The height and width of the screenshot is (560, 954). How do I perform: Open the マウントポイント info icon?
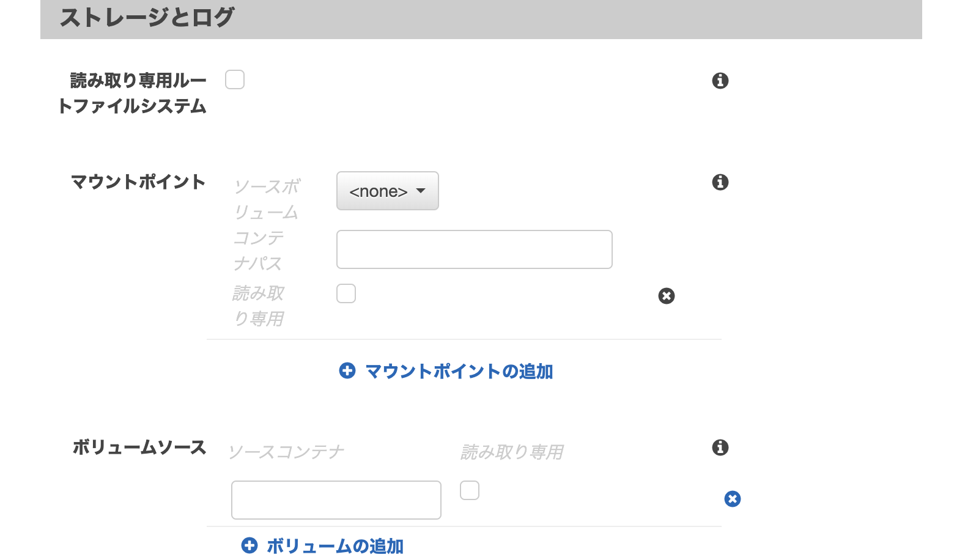click(x=720, y=182)
